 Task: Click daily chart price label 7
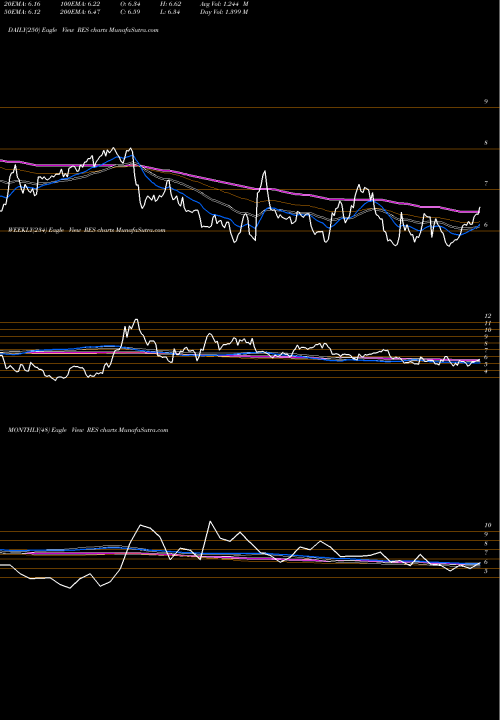pos(486,184)
